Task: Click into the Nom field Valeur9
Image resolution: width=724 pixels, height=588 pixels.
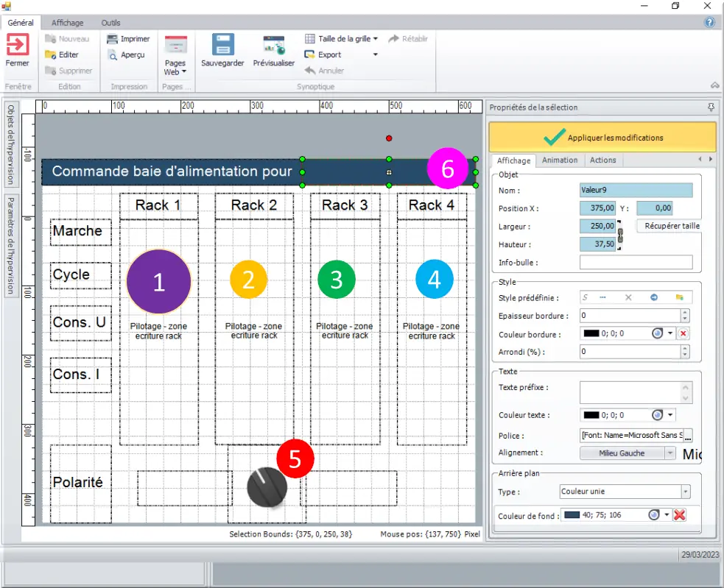Action: pyautogui.click(x=636, y=190)
